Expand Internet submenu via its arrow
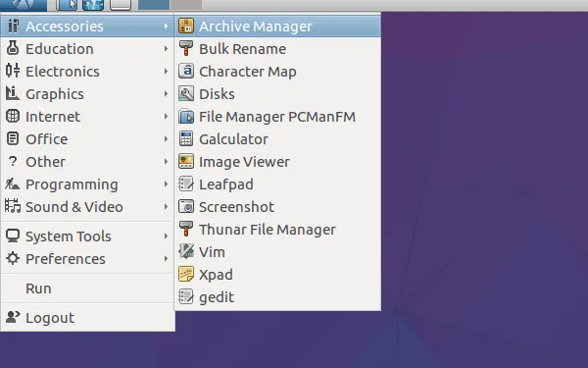 pos(166,116)
